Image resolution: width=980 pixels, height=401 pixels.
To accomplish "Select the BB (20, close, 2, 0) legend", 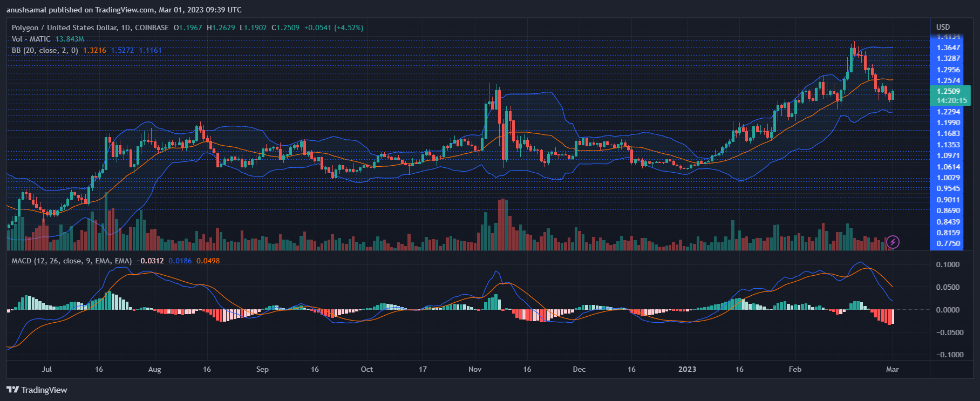I will (45, 50).
